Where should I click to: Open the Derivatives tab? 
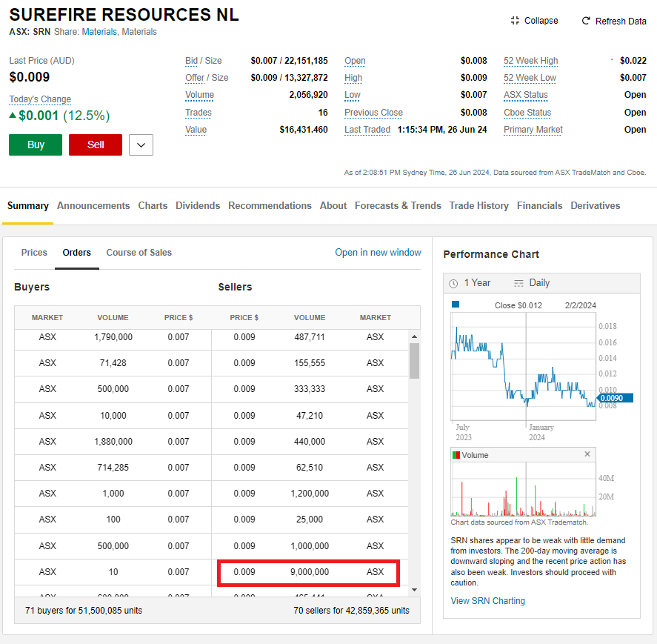pos(596,206)
